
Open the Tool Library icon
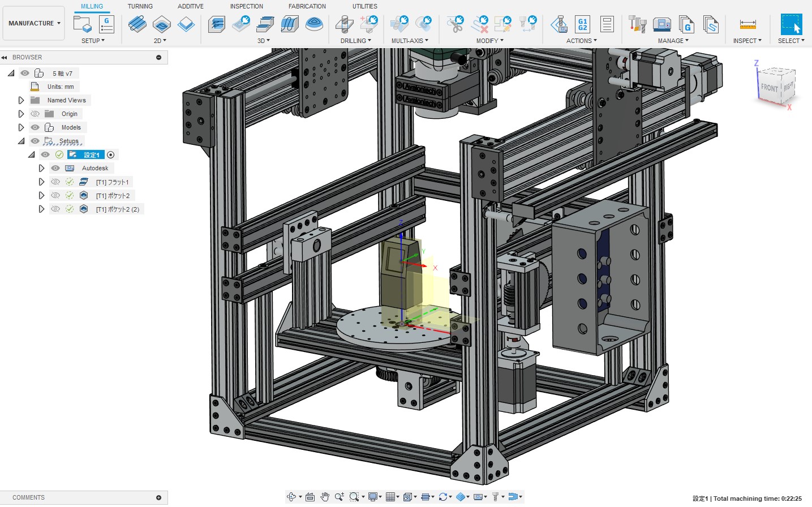click(638, 24)
